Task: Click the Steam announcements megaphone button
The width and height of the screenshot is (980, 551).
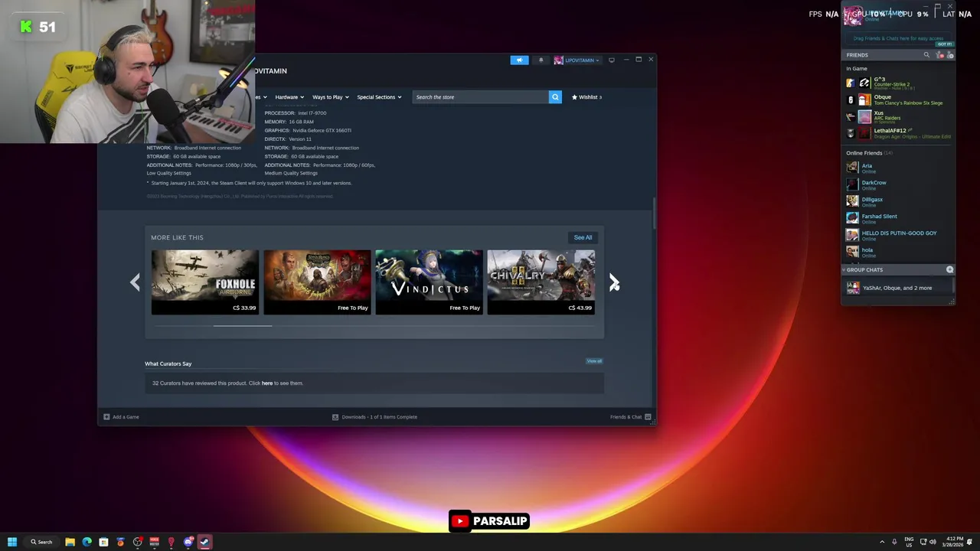Action: (x=519, y=60)
